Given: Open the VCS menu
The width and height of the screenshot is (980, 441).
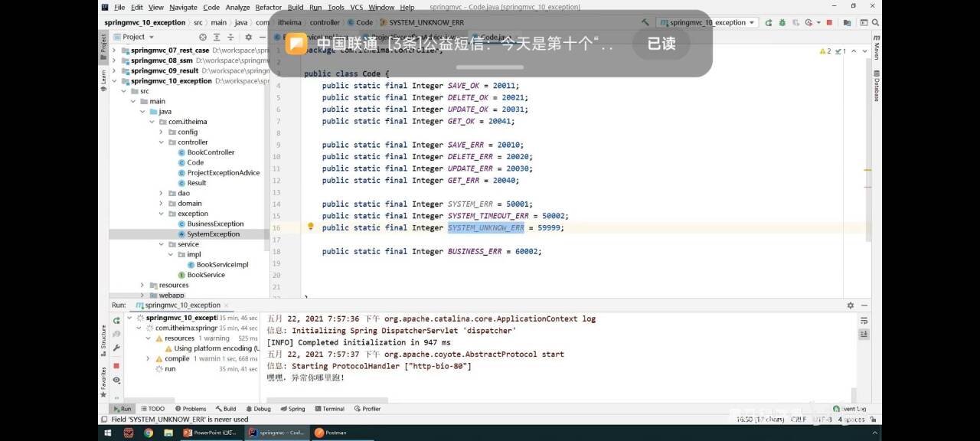Looking at the screenshot, I should point(357,7).
